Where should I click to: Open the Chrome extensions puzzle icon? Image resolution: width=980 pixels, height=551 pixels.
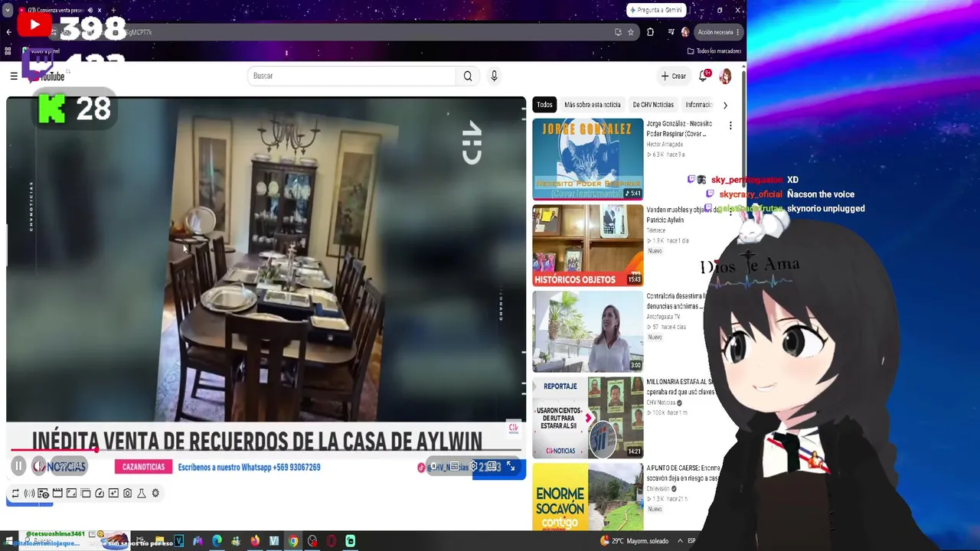pos(650,32)
